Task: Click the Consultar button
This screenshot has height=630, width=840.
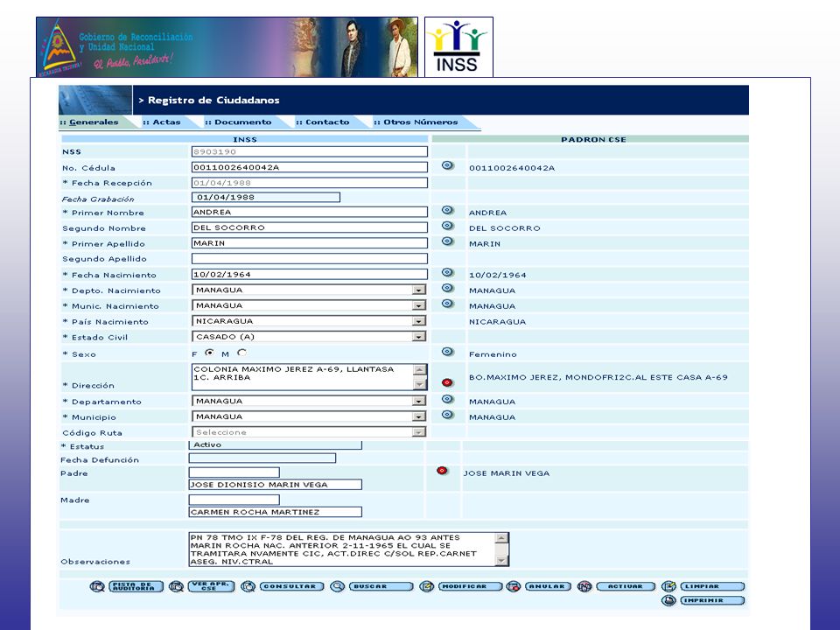Action: tap(292, 586)
